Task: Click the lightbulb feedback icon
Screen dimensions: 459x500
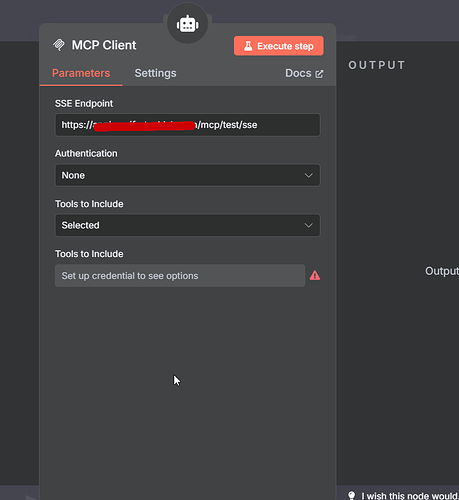Action: (351, 495)
